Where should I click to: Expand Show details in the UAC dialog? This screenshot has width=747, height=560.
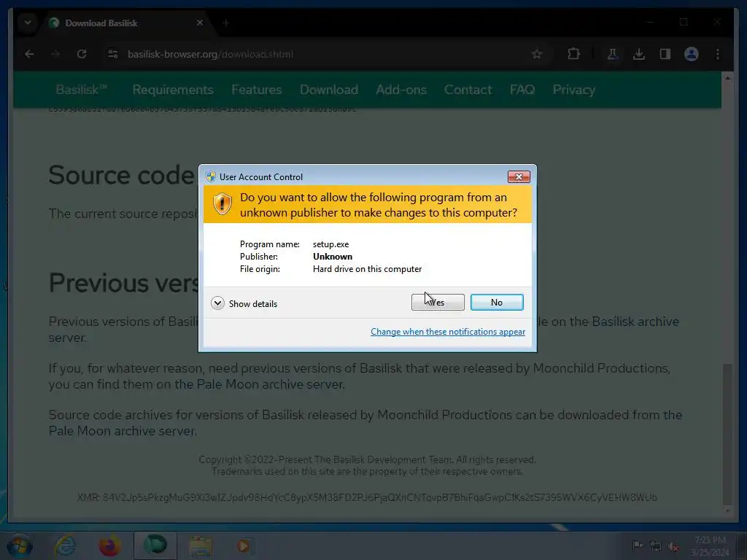[244, 304]
